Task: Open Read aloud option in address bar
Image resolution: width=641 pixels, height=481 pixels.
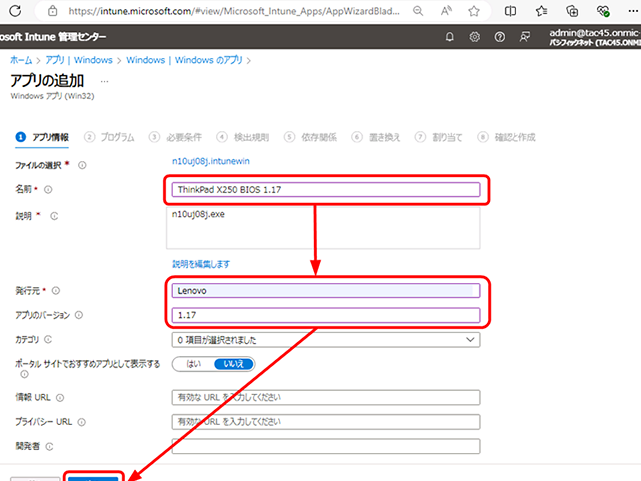Action: [x=446, y=11]
